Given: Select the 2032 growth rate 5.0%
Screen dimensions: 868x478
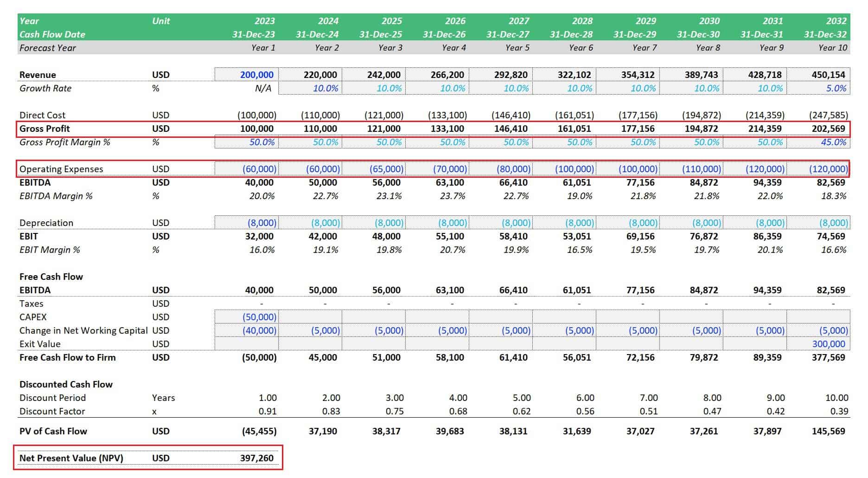Looking at the screenshot, I should [836, 88].
